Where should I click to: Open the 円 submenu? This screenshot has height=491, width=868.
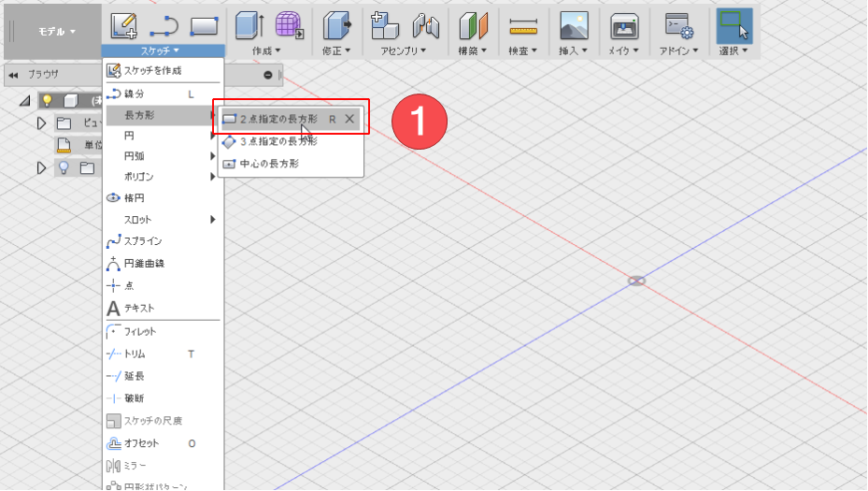(x=164, y=136)
